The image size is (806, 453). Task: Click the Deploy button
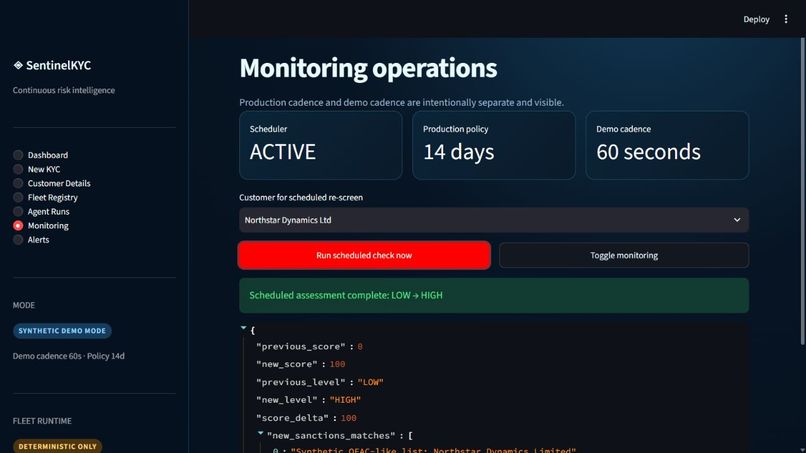tap(756, 19)
